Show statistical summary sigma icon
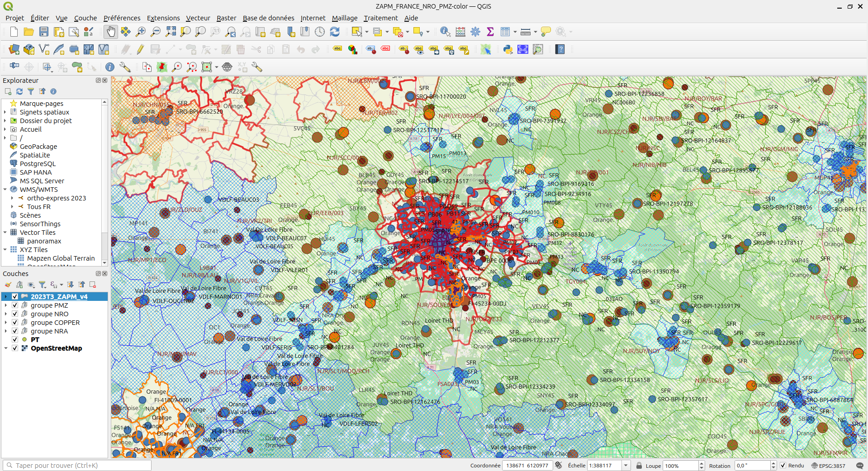This screenshot has width=868, height=471. [490, 32]
